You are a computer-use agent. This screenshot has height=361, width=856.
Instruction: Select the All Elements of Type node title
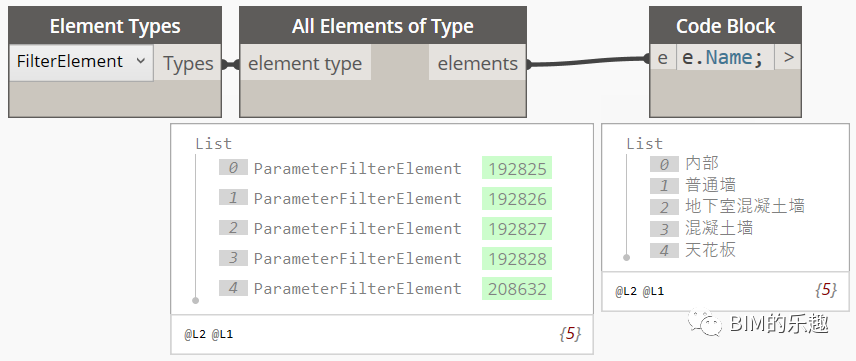click(383, 26)
